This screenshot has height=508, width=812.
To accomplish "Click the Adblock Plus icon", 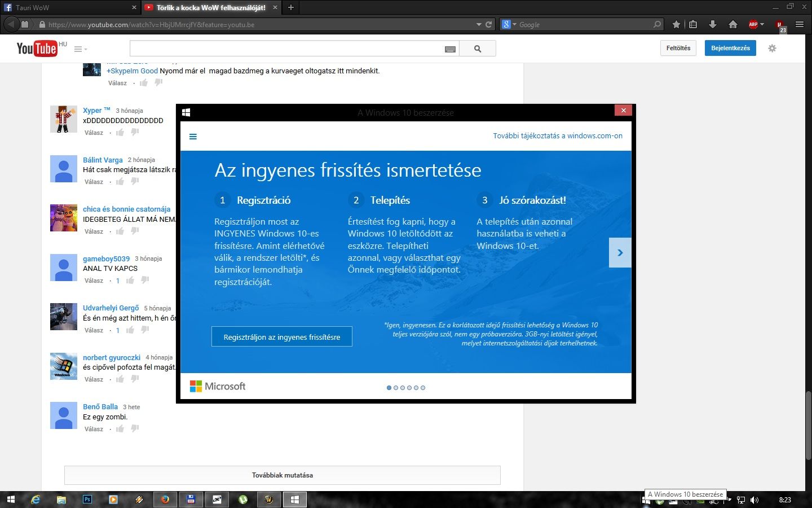I will (753, 24).
